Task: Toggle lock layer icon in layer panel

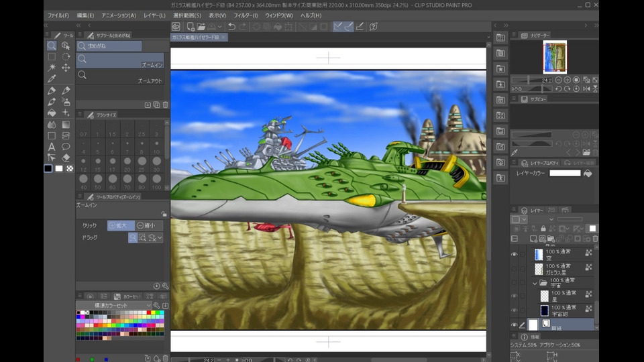Action: 543,229
